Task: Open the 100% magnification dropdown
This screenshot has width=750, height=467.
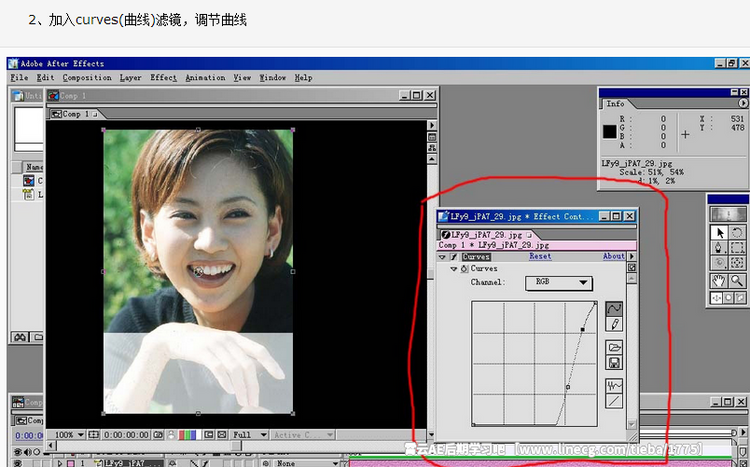Action: [66, 435]
